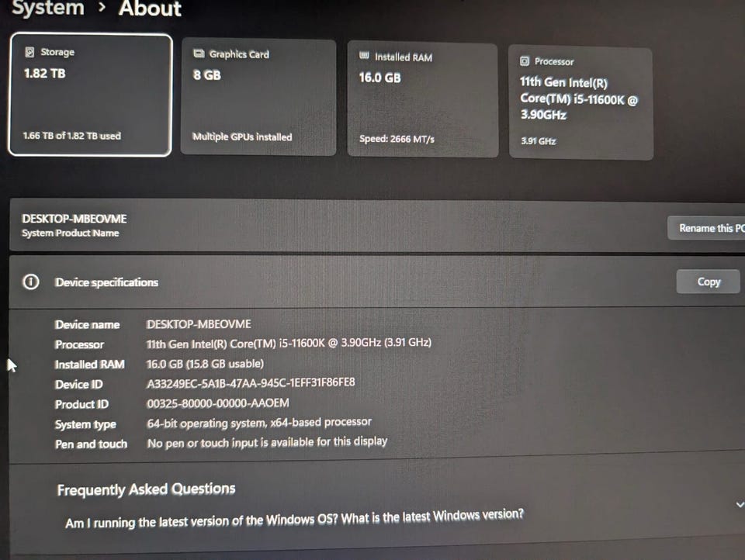Click the Speed: 2666 MT/s text
Screen dimensions: 745x560
point(397,139)
